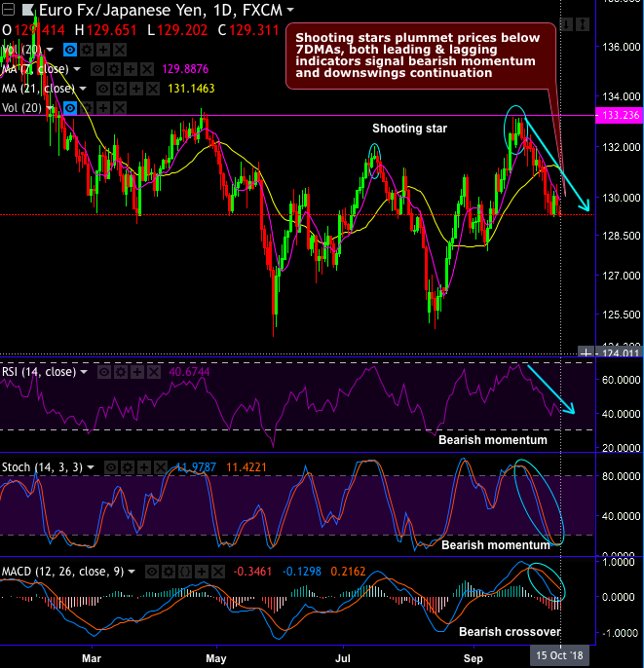The height and width of the screenshot is (668, 644).
Task: Open settings gear for MA (21, close)
Action: pos(120,89)
